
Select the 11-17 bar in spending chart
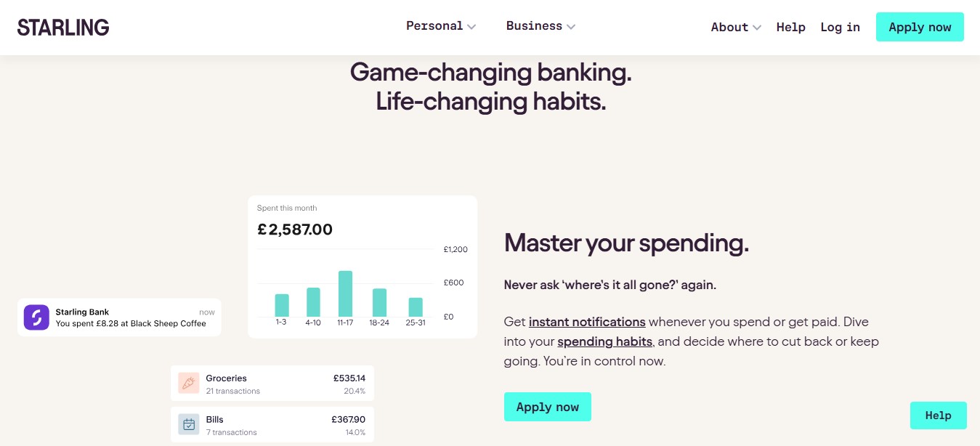tap(346, 293)
